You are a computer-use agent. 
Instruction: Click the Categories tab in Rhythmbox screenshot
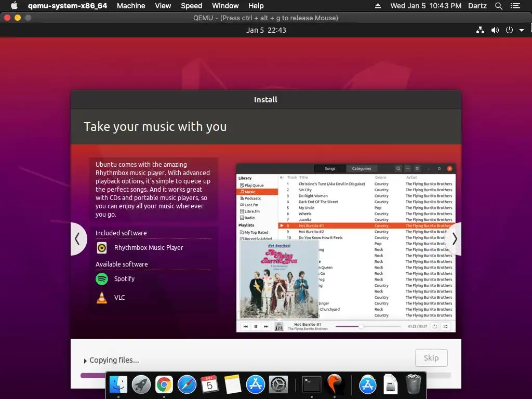[362, 169]
